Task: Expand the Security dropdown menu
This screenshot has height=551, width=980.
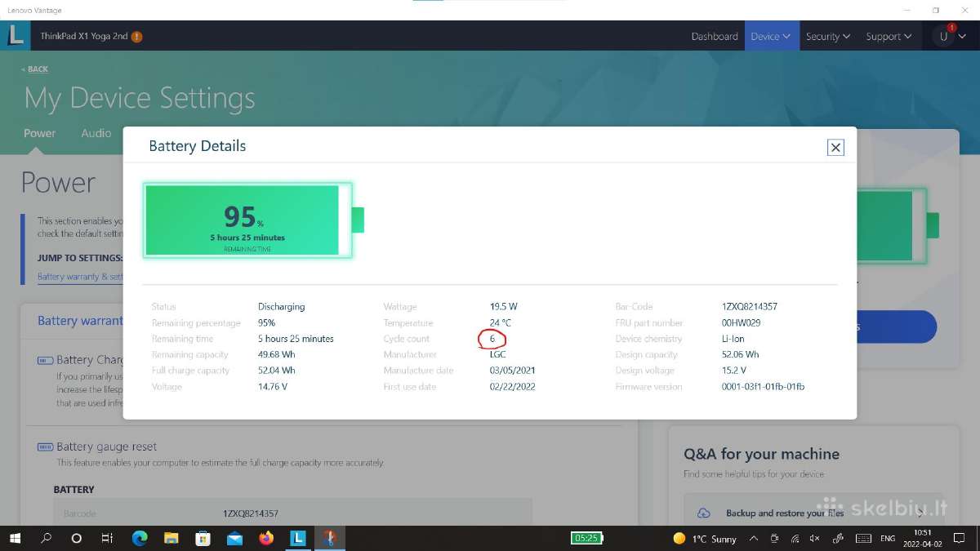Action: tap(828, 36)
